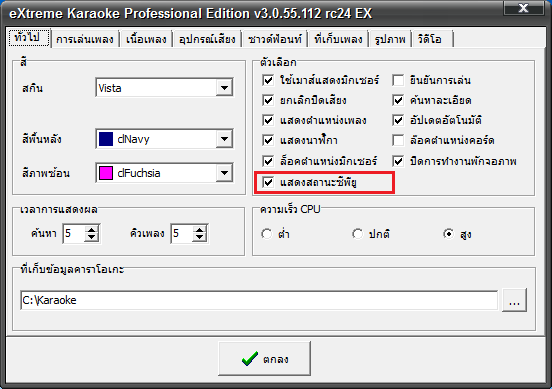Screen dimensions: 552x389
Task: Open the ที่เก็บเพลง tab
Action: pos(338,39)
